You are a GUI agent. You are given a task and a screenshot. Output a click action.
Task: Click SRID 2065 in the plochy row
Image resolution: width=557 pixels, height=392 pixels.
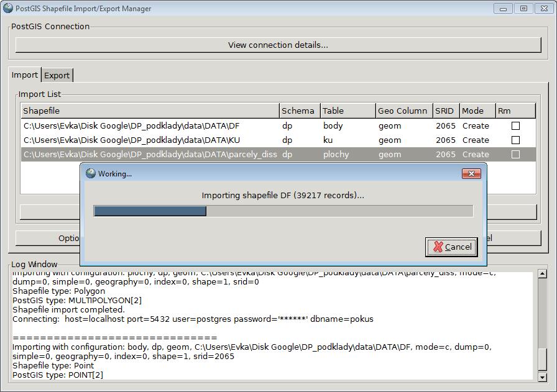coord(446,155)
